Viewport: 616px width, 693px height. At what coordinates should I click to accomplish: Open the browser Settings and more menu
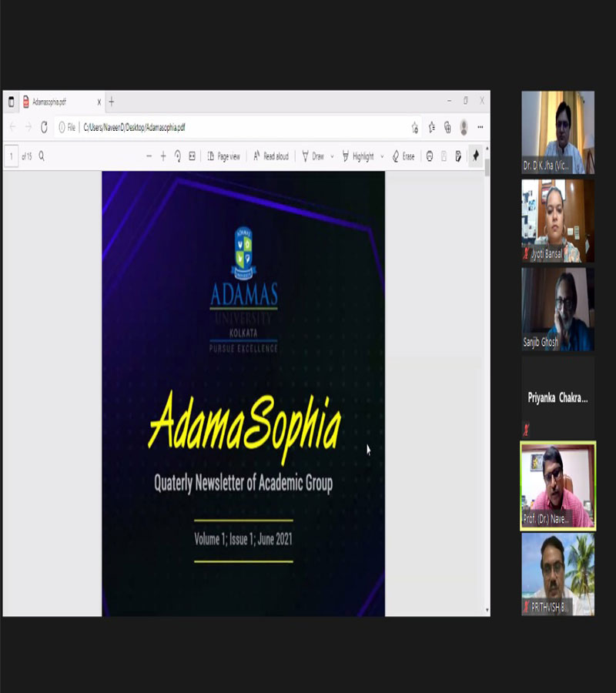coord(480,127)
